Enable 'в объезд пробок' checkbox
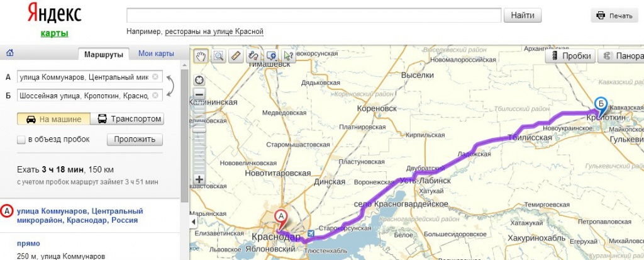 [22, 140]
